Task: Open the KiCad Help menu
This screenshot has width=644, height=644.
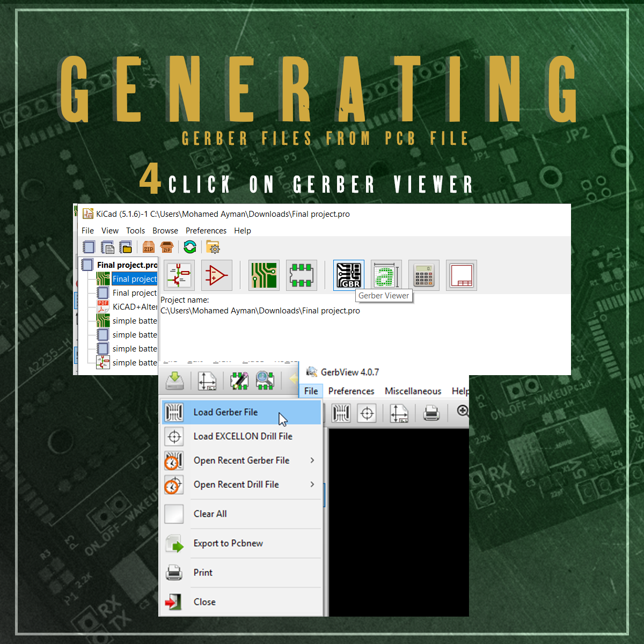Action: tap(243, 231)
